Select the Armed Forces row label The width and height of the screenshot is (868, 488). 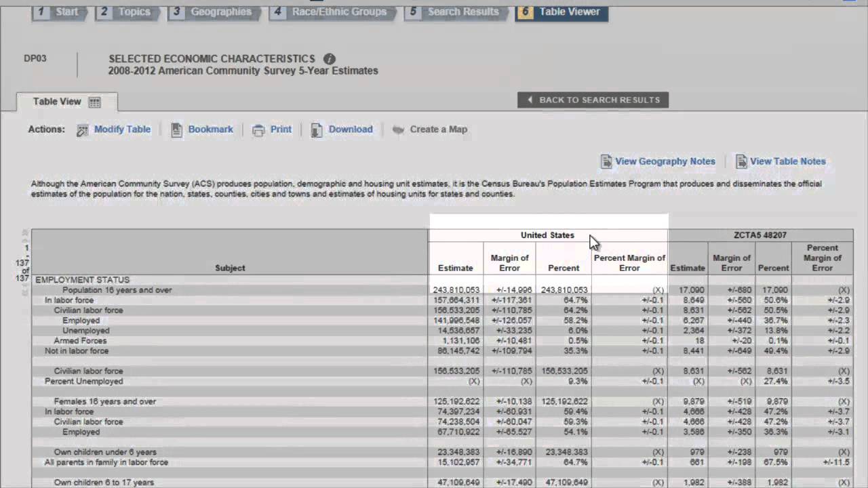tap(80, 341)
